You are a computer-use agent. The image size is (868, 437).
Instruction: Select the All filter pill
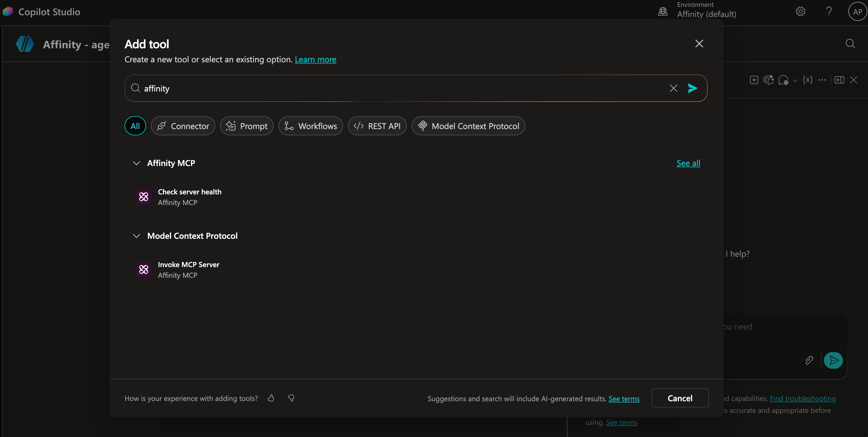[x=135, y=126]
